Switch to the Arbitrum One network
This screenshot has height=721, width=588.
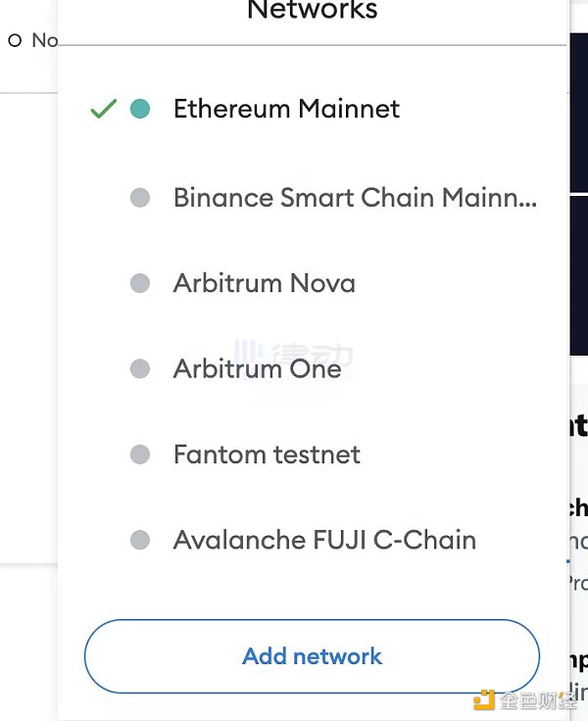pos(257,369)
